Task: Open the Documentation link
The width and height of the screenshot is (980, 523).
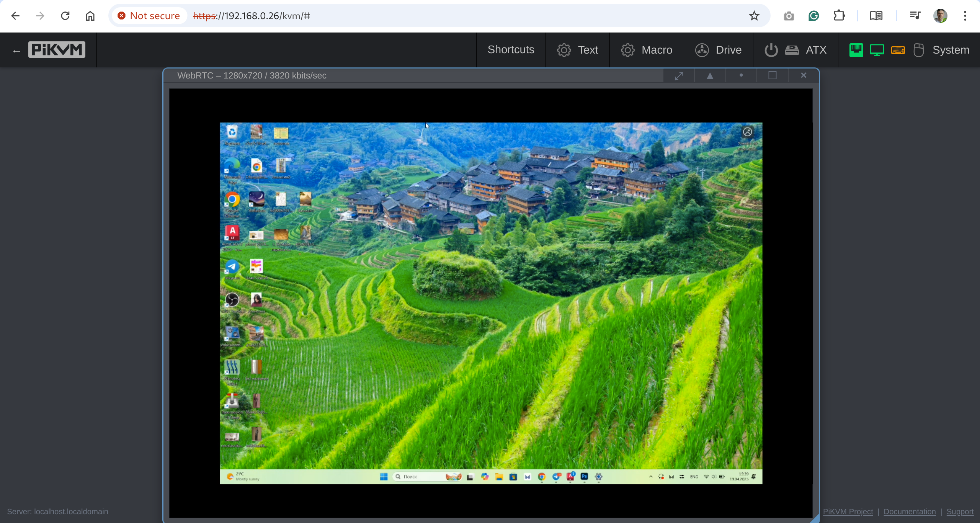Action: 910,512
